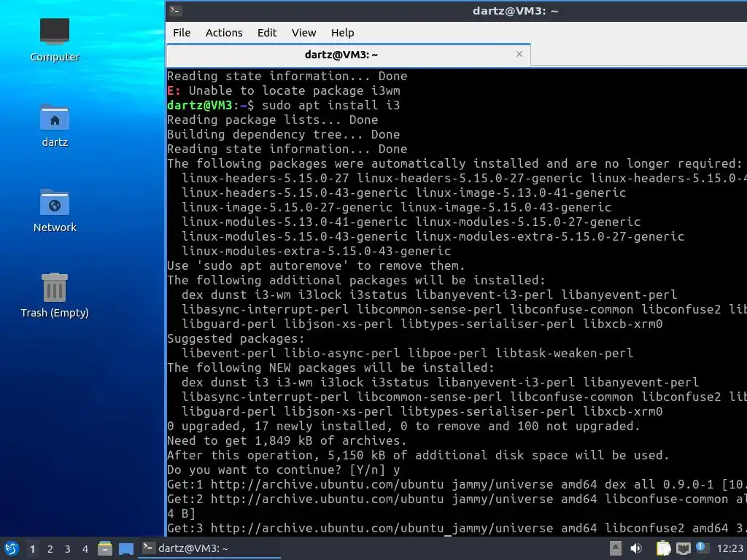Viewport: 747px width, 560px height.
Task: Open the dartz home folder icon
Action: 54,125
